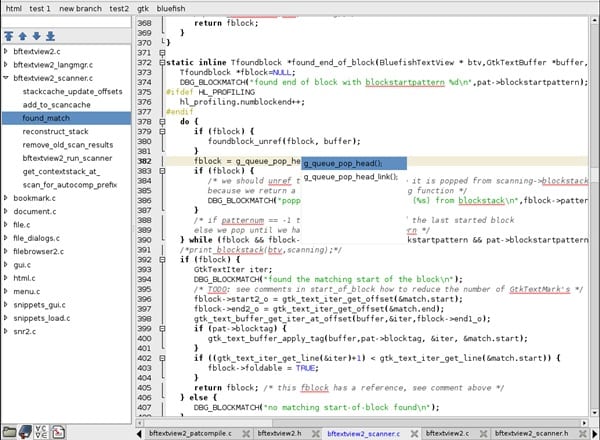This screenshot has height=440, width=600.
Task: Collapse the do-block fold at line 378
Action: (x=162, y=122)
